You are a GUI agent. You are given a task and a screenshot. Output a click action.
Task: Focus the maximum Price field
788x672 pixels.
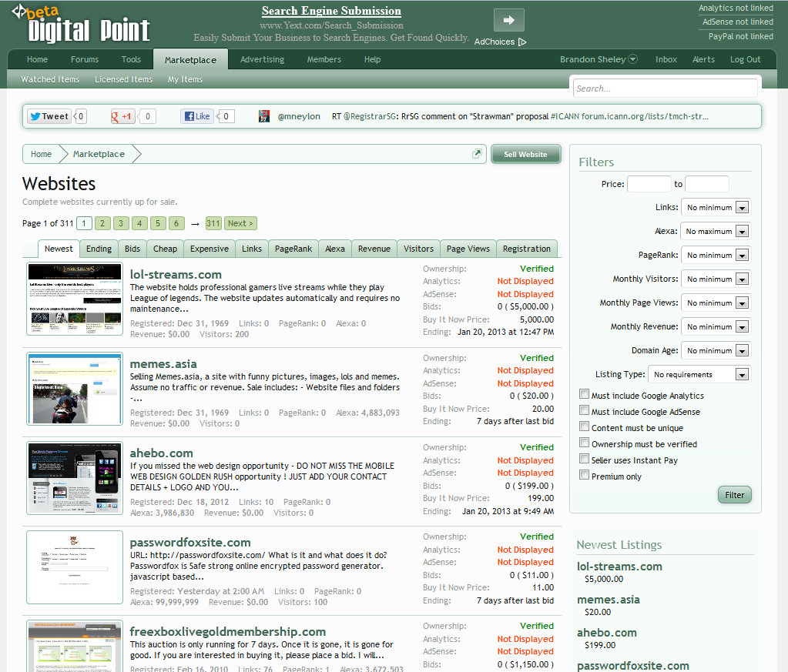[x=707, y=184]
